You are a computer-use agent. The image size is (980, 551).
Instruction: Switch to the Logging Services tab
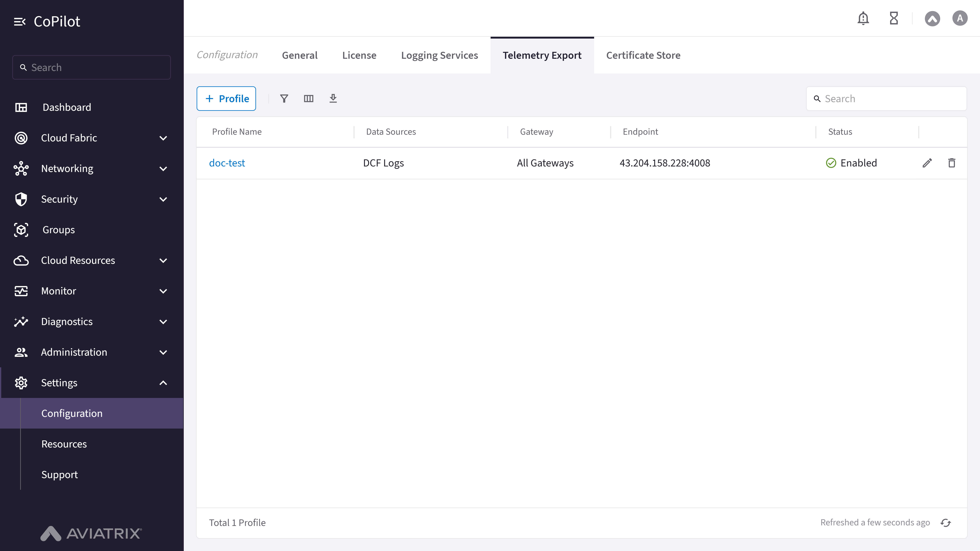[439, 55]
